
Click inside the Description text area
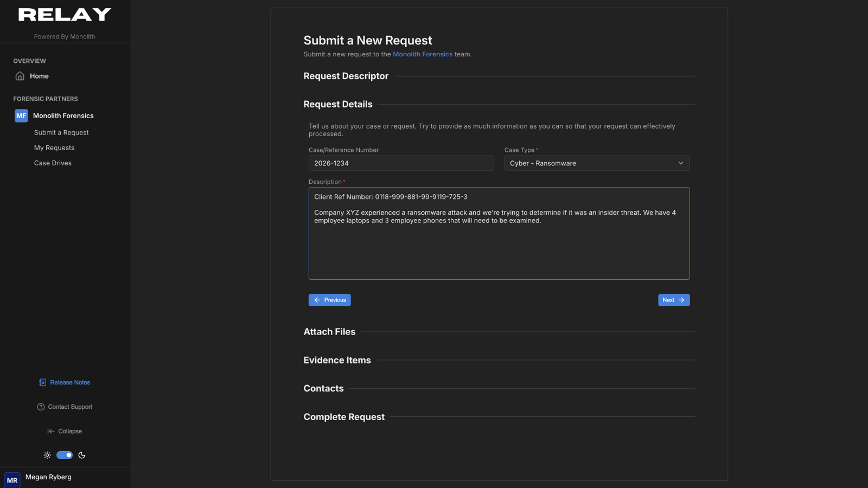499,234
